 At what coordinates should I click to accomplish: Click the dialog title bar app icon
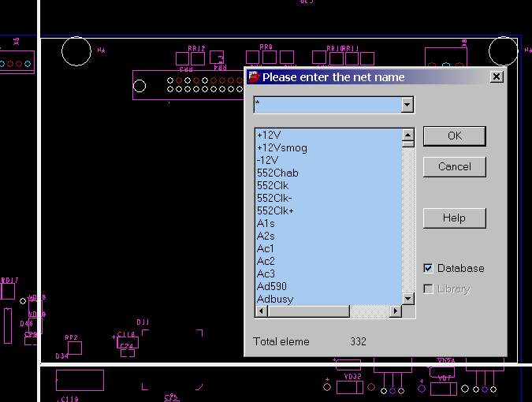coord(254,77)
